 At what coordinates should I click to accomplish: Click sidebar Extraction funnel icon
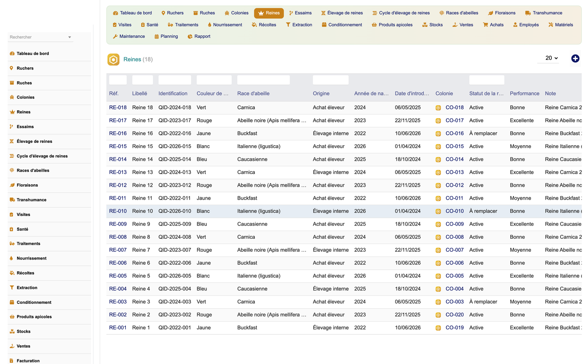coord(11,288)
